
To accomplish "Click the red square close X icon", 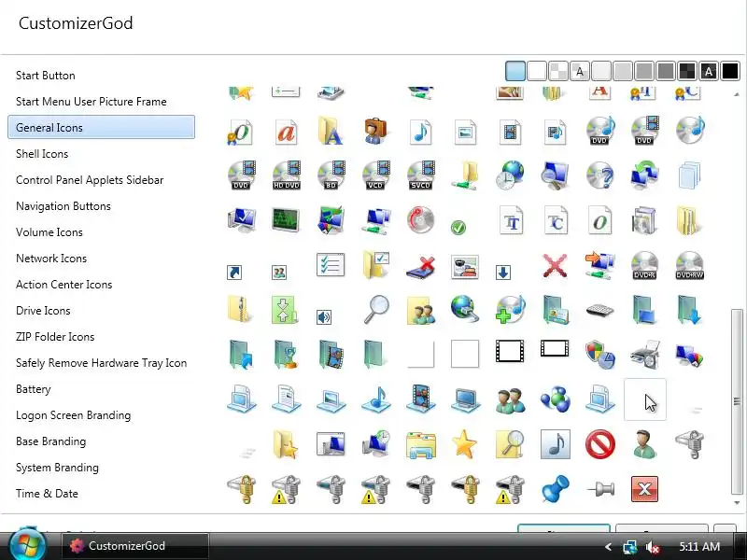I will tap(644, 488).
